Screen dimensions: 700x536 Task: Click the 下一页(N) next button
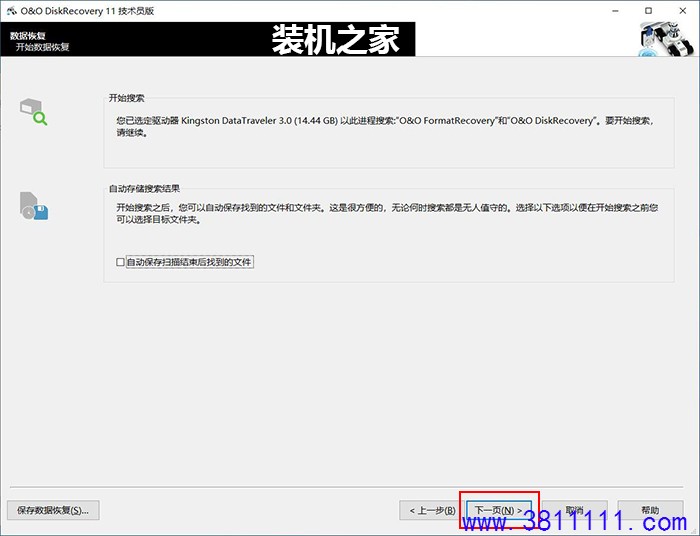[x=499, y=510]
